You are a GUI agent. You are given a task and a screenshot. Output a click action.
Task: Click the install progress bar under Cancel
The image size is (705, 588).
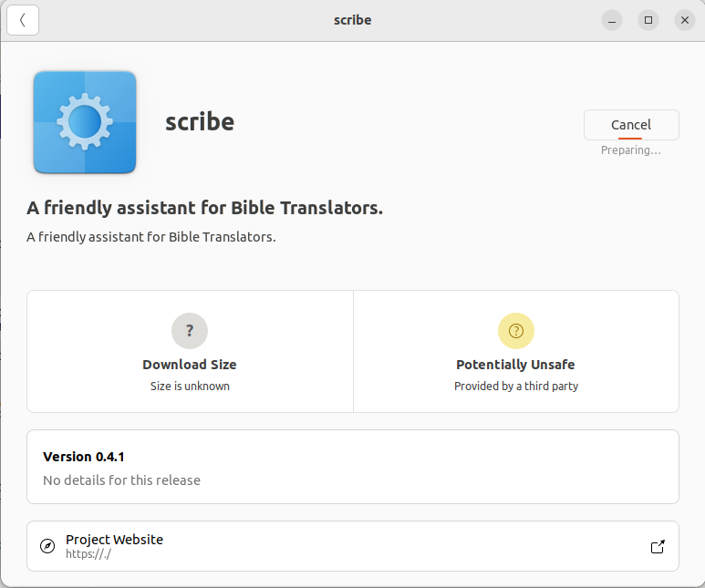[x=630, y=139]
